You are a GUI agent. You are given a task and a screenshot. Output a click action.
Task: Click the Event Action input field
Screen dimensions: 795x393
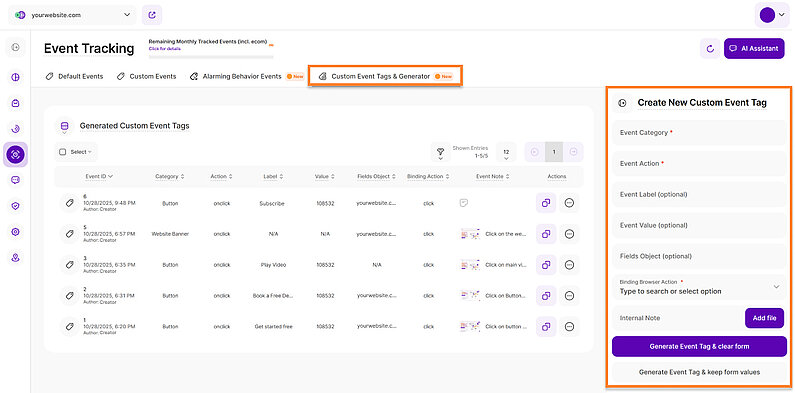(x=699, y=163)
